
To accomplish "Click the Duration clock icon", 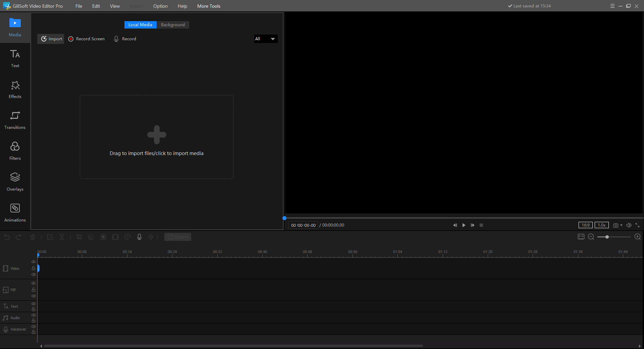I will [x=127, y=237].
